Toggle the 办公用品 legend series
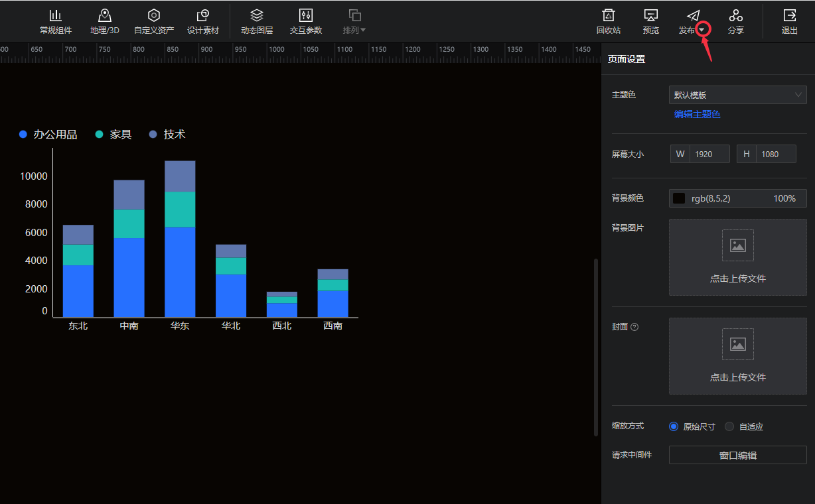The image size is (815, 504). pyautogui.click(x=48, y=135)
